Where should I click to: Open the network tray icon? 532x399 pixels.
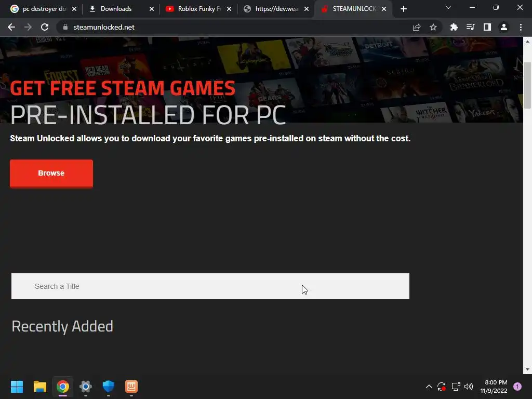coord(456,387)
